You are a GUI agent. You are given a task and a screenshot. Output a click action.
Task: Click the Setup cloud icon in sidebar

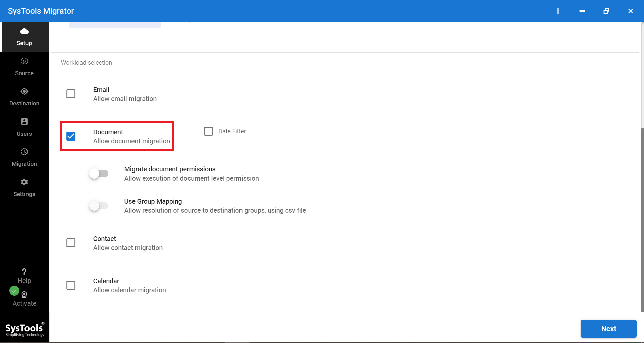24,31
